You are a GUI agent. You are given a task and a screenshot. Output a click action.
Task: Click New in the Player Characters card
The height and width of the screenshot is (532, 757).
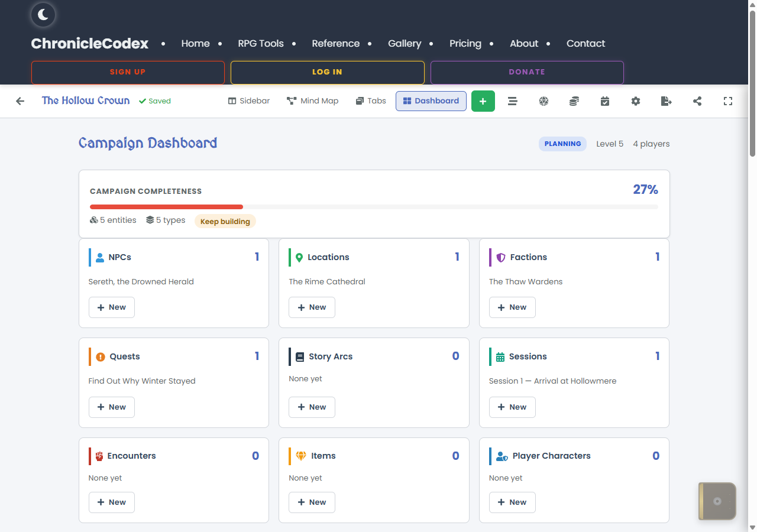pyautogui.click(x=512, y=502)
